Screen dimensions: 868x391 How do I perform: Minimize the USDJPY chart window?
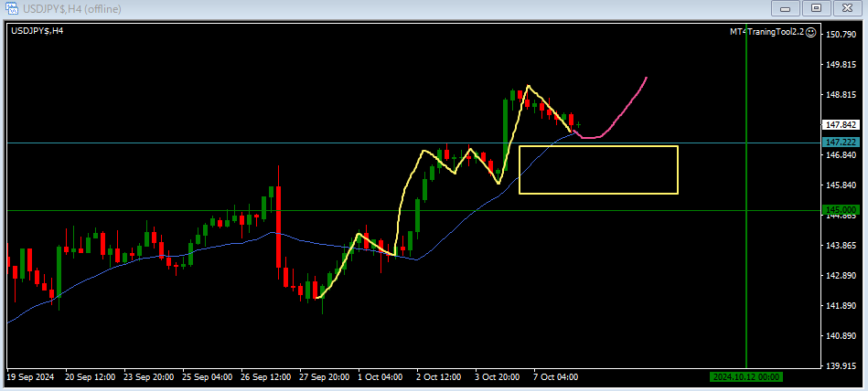pyautogui.click(x=786, y=8)
